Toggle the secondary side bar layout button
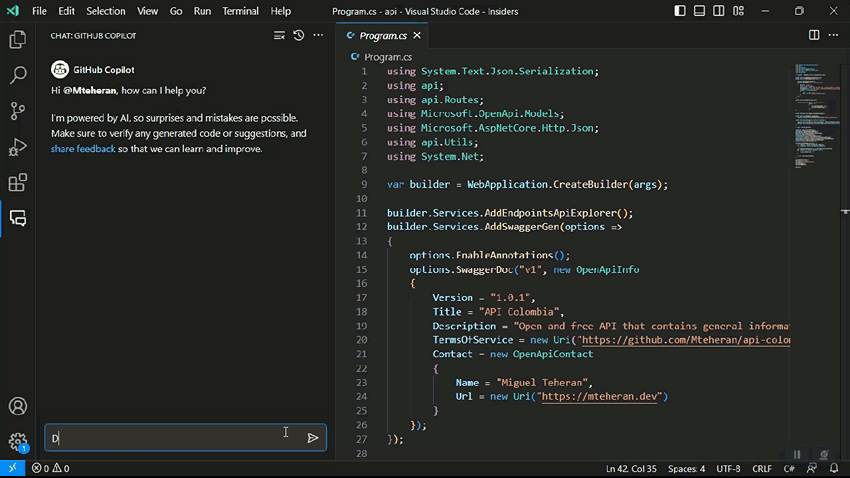 (x=721, y=11)
